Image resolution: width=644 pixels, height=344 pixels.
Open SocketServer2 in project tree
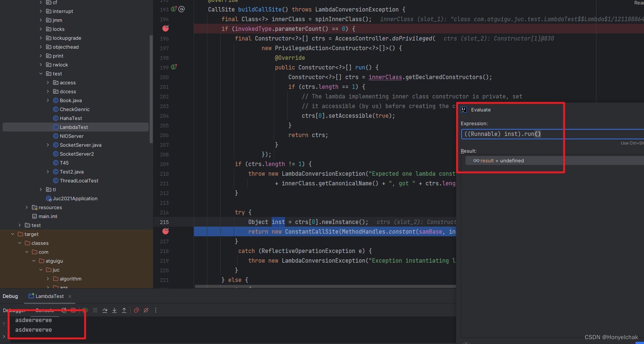(x=77, y=154)
